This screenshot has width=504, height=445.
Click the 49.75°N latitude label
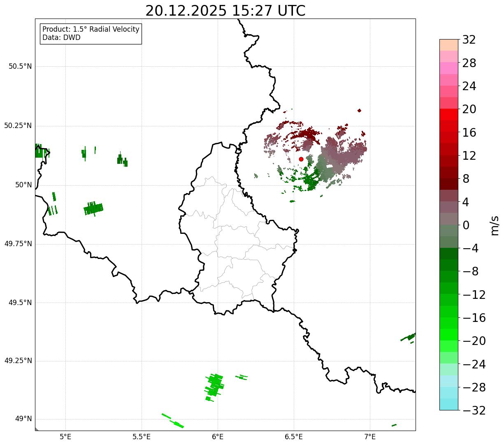[x=18, y=244]
